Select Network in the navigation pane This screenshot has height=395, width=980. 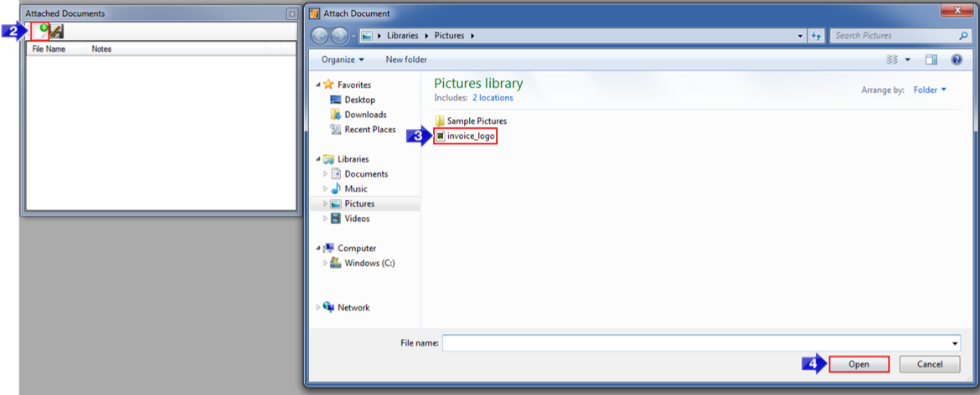353,307
